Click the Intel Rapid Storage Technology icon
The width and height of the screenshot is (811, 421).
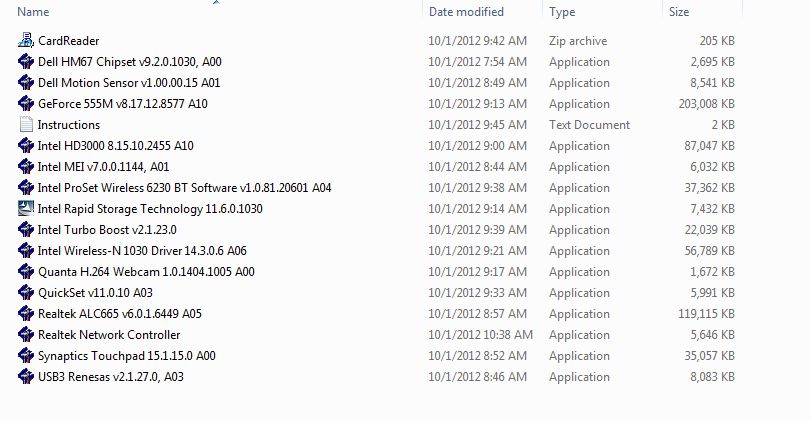click(x=26, y=208)
